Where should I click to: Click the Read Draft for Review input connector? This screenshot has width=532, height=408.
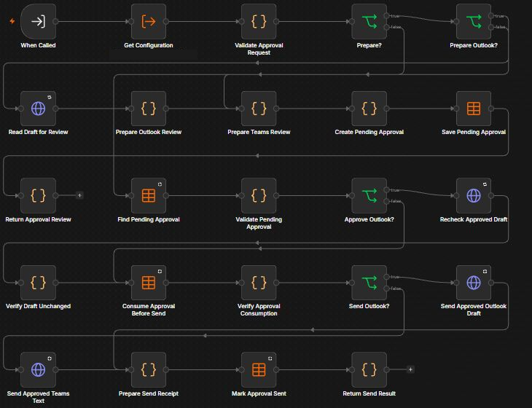click(x=21, y=109)
